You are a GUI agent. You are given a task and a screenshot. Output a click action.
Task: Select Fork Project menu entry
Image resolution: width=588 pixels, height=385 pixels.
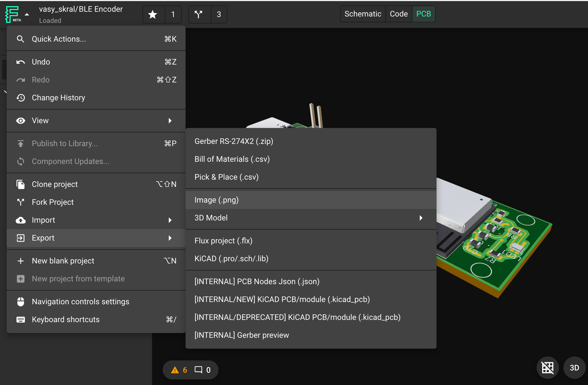pos(96,202)
